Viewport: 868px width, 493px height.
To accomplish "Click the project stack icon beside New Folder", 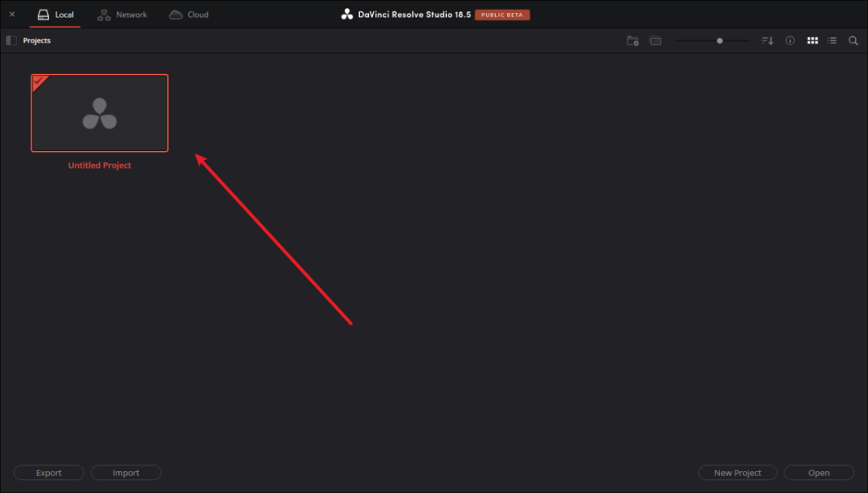I will (656, 41).
